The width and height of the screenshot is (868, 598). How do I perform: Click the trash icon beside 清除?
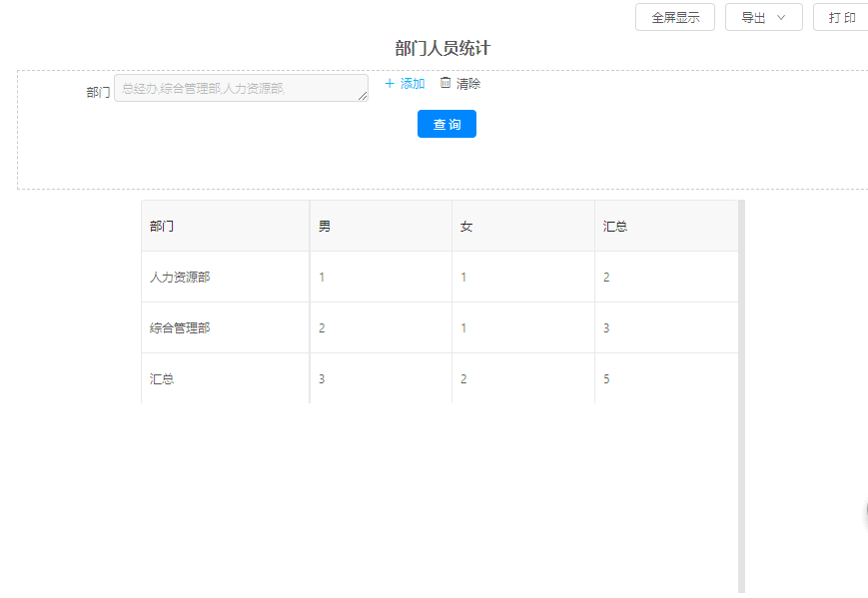445,83
